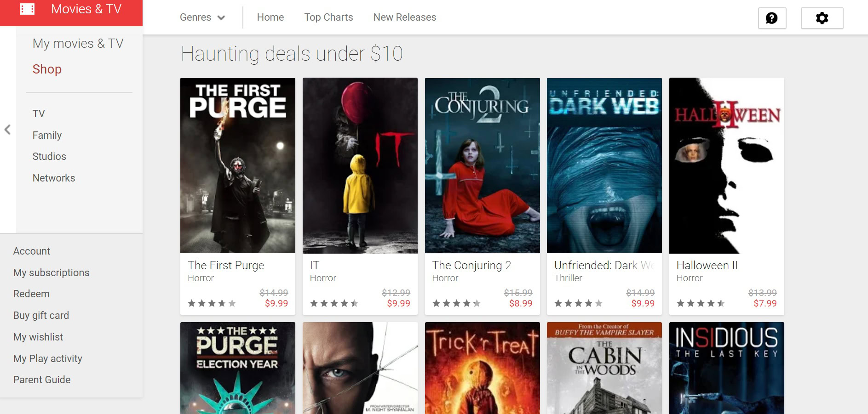Open the help question mark button
The height and width of the screenshot is (414, 868).
point(772,18)
